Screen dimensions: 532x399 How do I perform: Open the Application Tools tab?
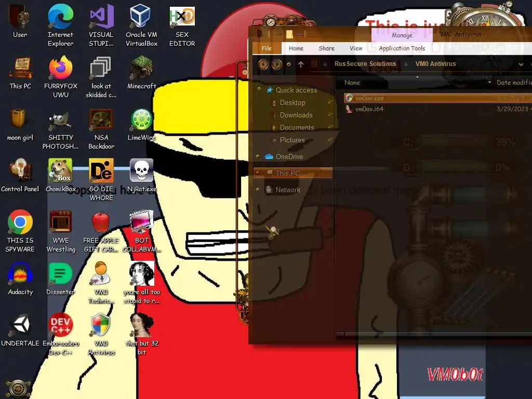[402, 48]
